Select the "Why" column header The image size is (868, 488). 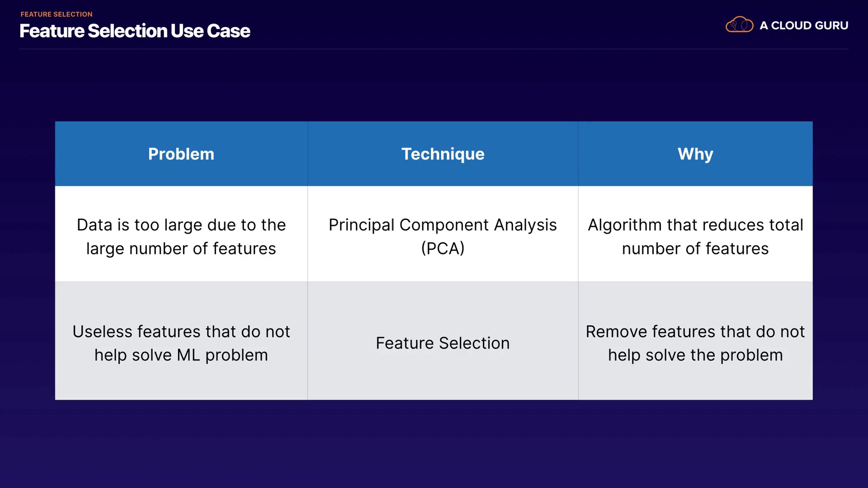695,154
